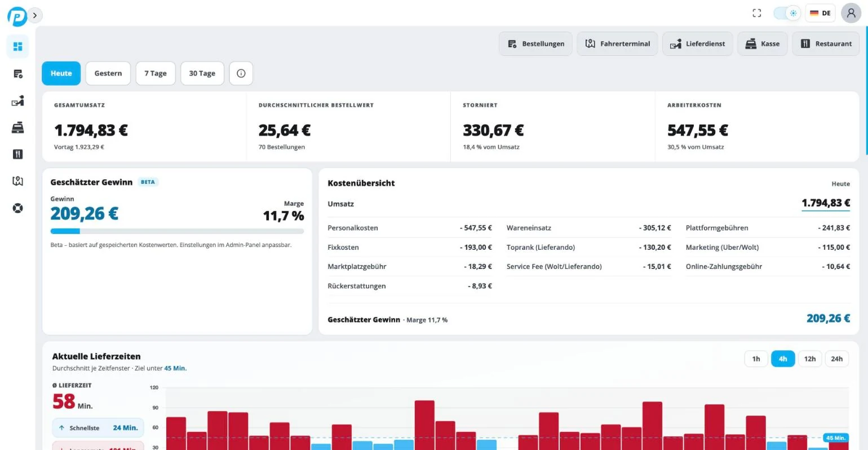
Task: Click the 'Vortag 1.923,29 €' text
Action: point(79,147)
